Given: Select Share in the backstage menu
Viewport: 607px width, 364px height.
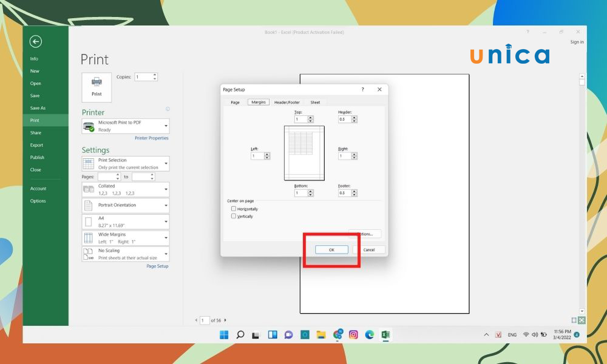Looking at the screenshot, I should [x=36, y=133].
